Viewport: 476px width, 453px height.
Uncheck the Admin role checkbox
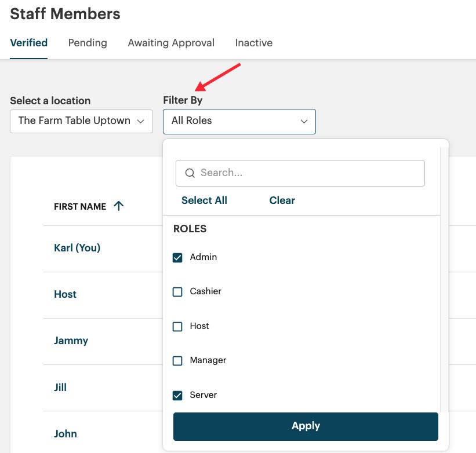click(178, 258)
